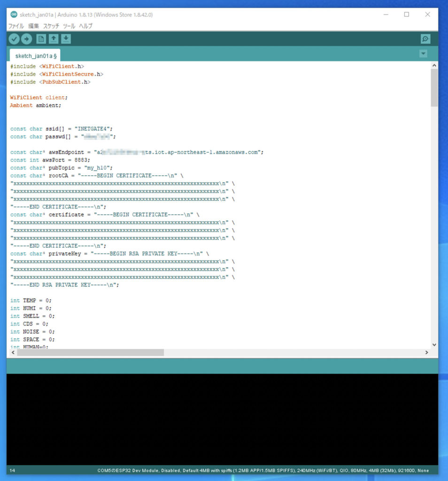
Task: Maximize the Arduino window
Action: coord(406,15)
